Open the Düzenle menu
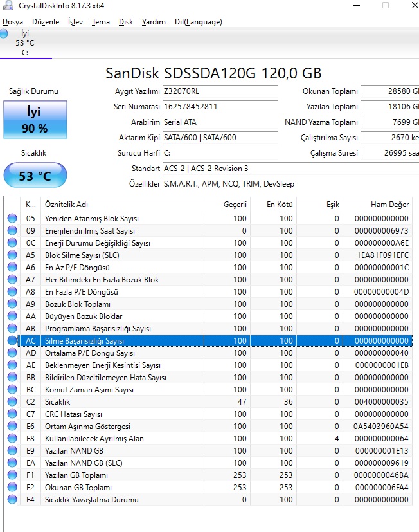 [x=46, y=22]
